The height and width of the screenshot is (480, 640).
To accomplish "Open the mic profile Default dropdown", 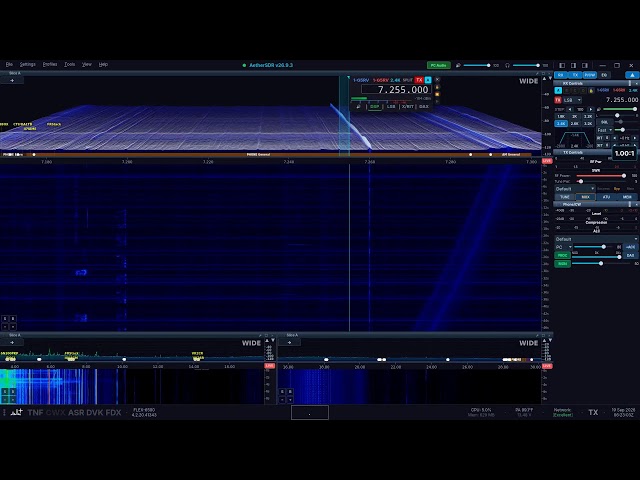I will click(x=596, y=239).
